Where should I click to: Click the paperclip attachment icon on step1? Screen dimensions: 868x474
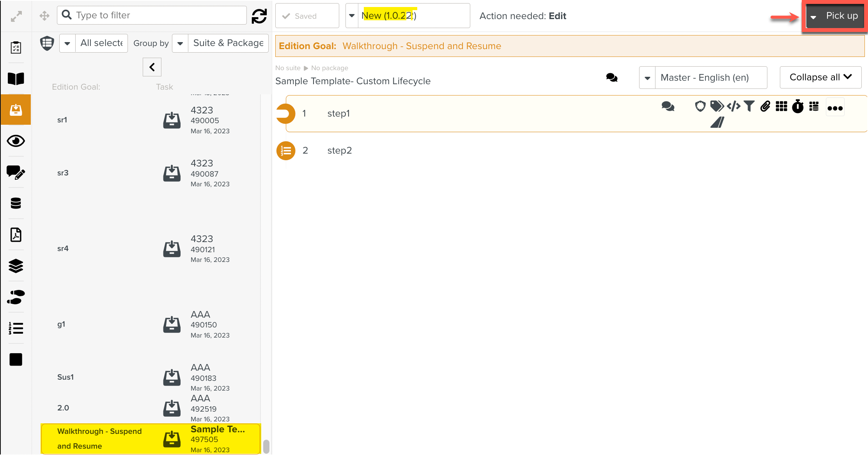point(765,106)
